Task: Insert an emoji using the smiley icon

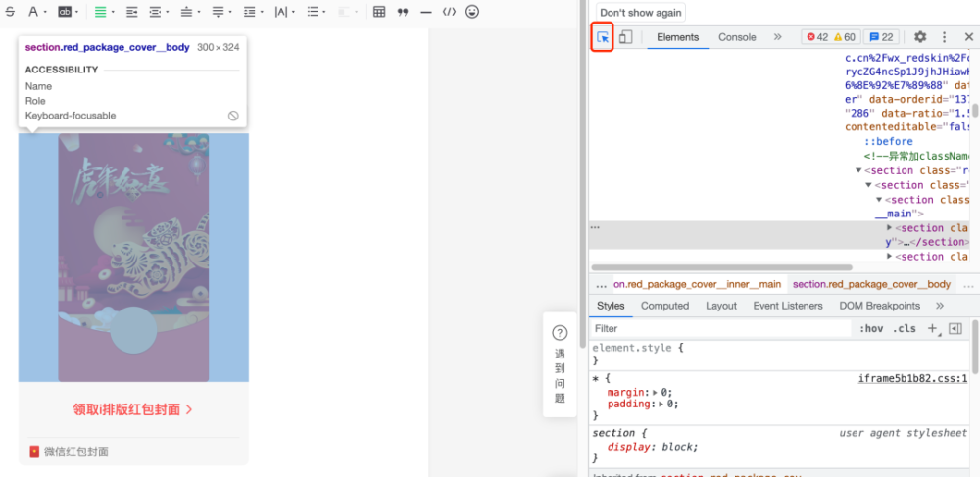Action: point(472,12)
